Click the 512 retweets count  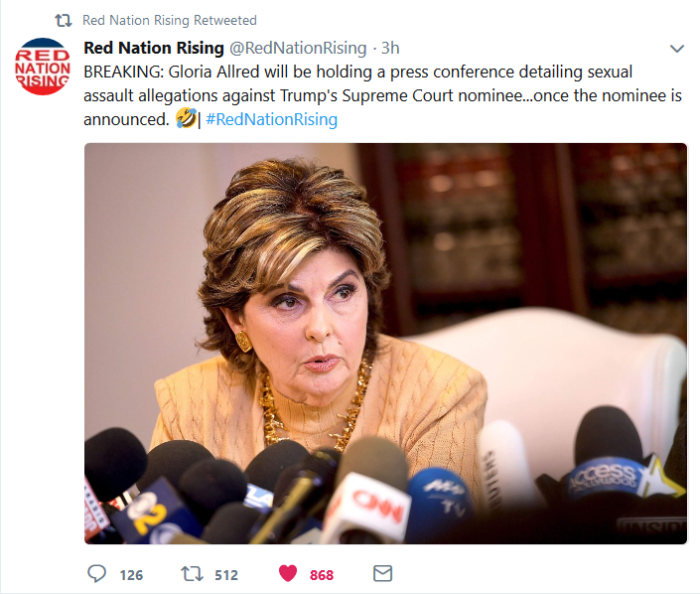pyautogui.click(x=226, y=574)
